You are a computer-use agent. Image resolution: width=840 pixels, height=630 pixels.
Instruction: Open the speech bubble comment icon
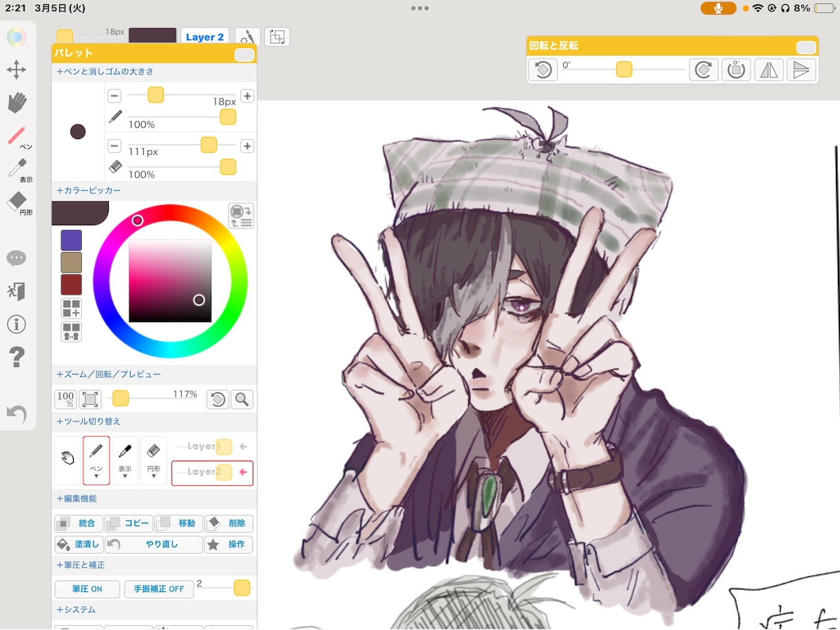click(x=17, y=258)
